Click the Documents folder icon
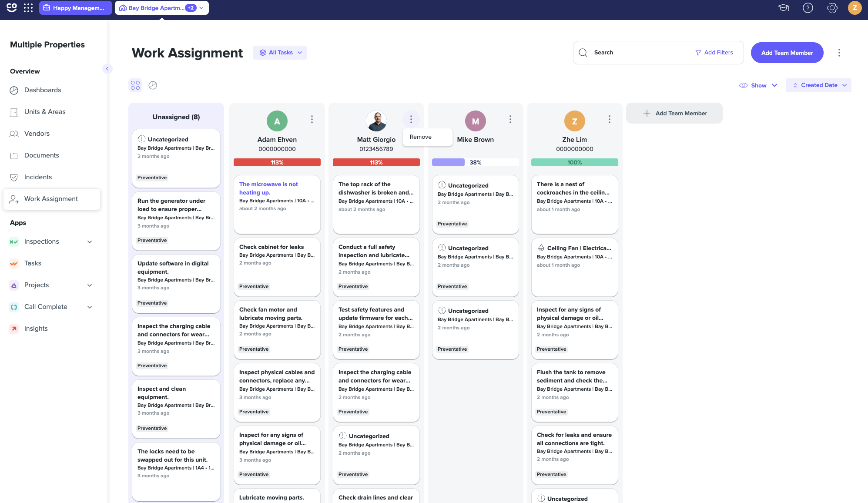868x503 pixels. pos(14,155)
